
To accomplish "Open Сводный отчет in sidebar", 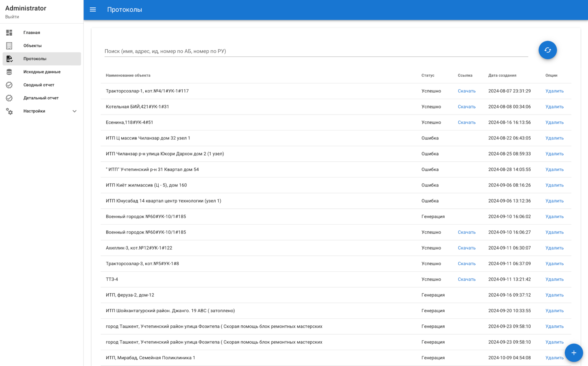I will coord(42,85).
